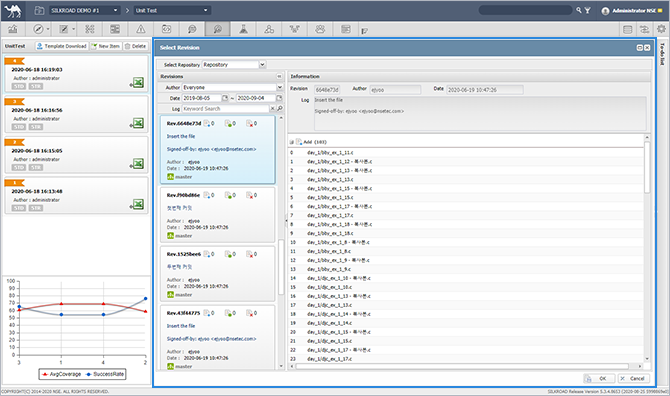
Task: Click the header search input box
Action: coord(526,10)
